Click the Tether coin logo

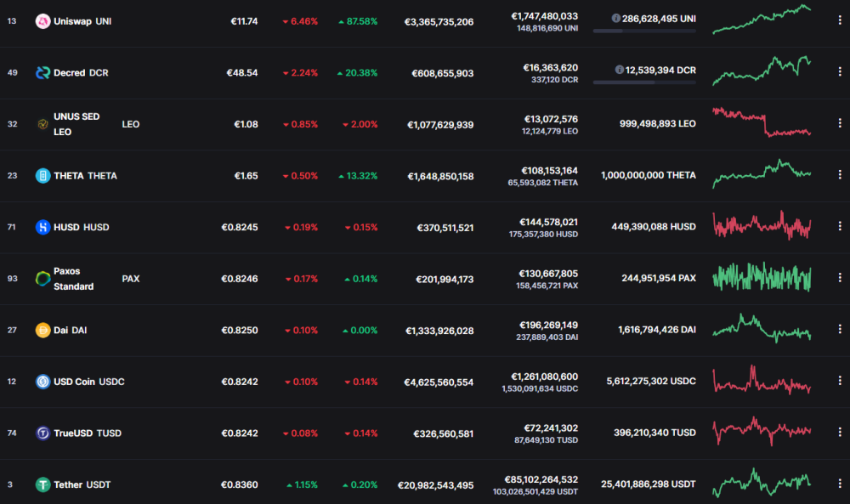[x=42, y=484]
